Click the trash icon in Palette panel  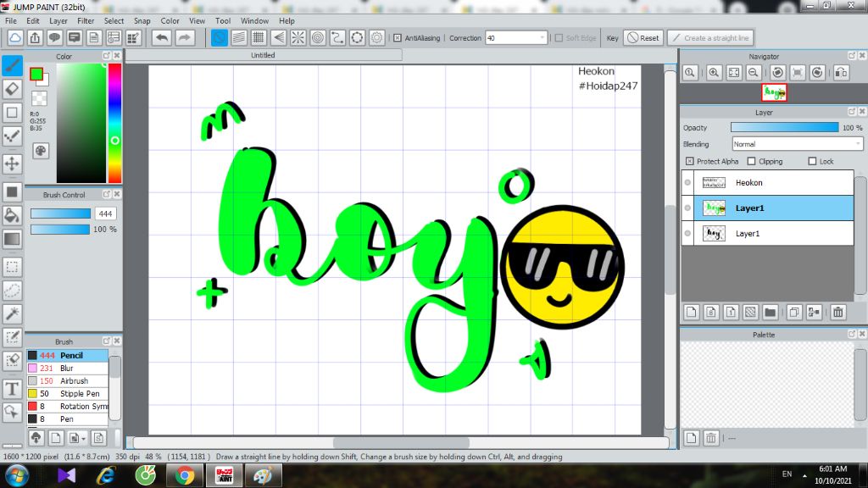(x=711, y=438)
